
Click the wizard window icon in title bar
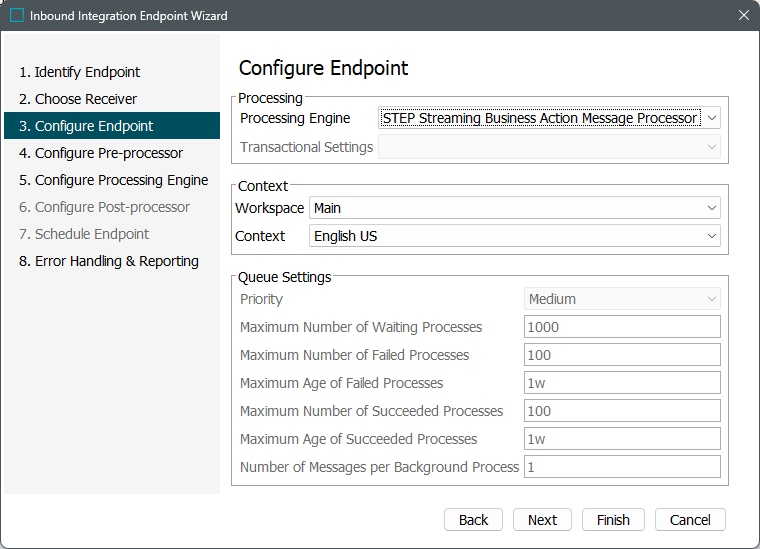coord(17,16)
